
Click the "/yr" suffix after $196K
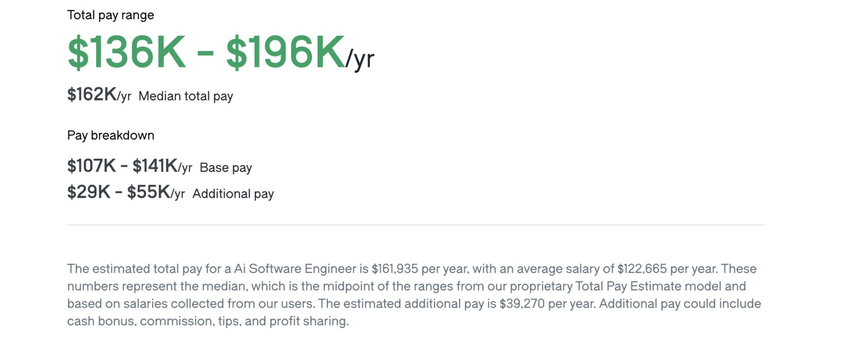(x=360, y=59)
